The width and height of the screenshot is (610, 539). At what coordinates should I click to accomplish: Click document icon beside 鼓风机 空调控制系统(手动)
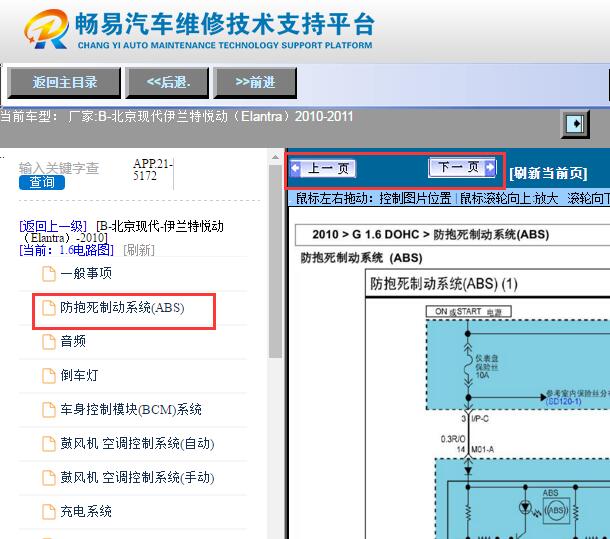[49, 478]
